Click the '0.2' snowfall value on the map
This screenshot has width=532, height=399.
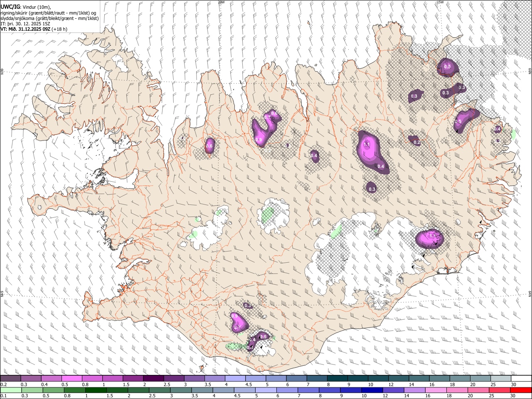[417, 143]
